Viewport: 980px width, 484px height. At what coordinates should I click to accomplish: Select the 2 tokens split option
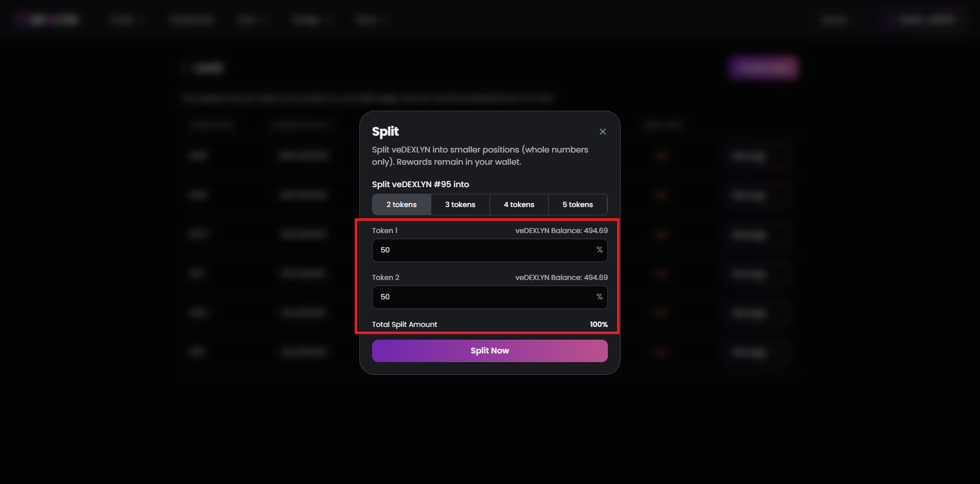(401, 205)
